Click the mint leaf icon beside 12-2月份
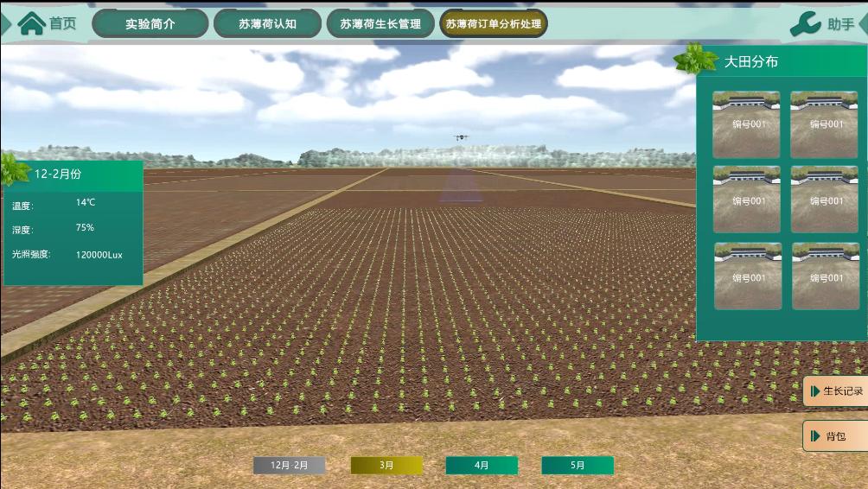 13,170
